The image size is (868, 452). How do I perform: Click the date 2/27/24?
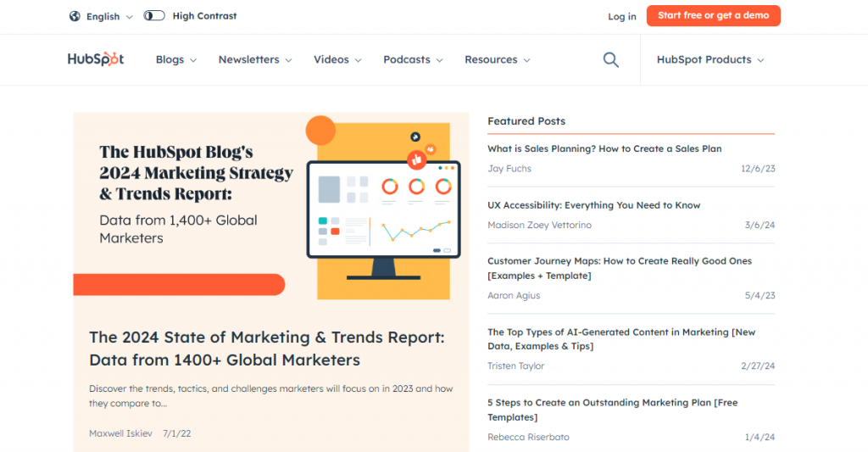(758, 366)
